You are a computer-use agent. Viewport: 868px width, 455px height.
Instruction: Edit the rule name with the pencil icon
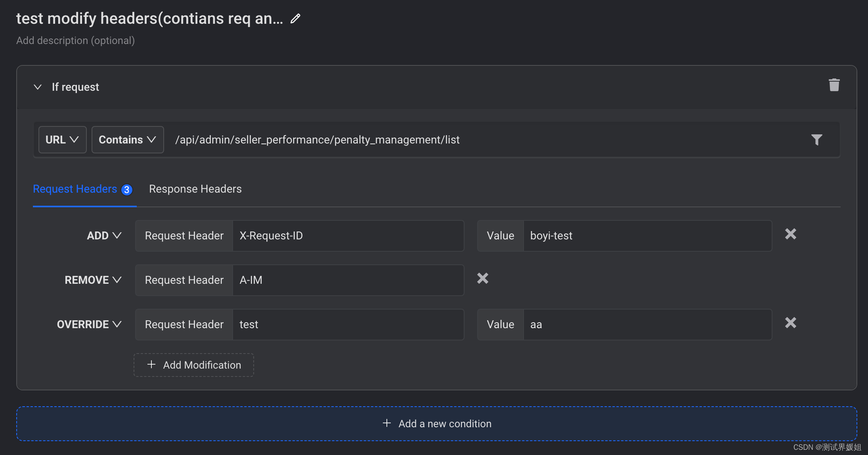(x=295, y=18)
